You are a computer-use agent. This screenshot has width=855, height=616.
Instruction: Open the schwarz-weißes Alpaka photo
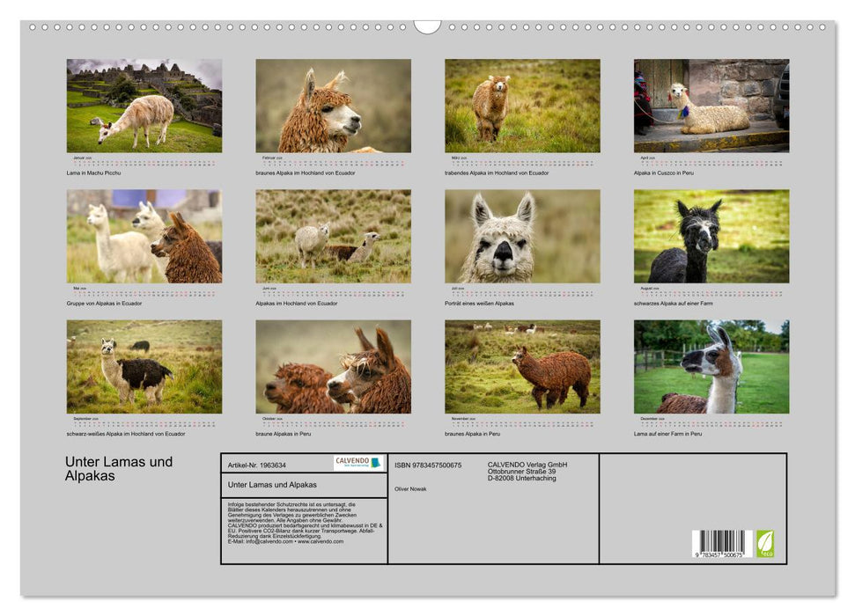click(144, 366)
